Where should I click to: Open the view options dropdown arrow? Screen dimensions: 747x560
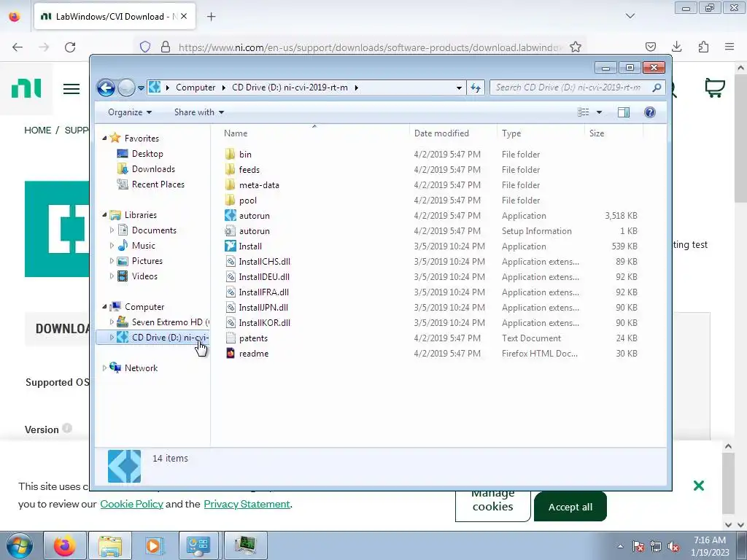click(600, 112)
